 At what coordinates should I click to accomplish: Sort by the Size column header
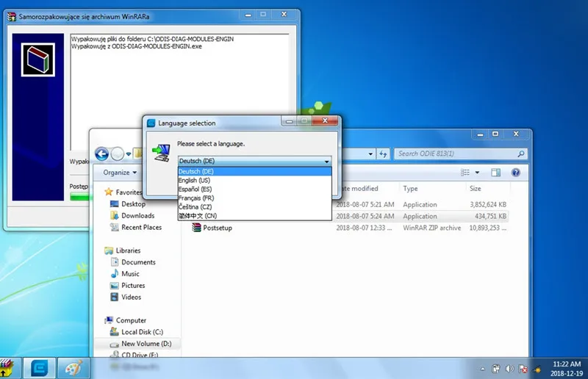pos(475,189)
